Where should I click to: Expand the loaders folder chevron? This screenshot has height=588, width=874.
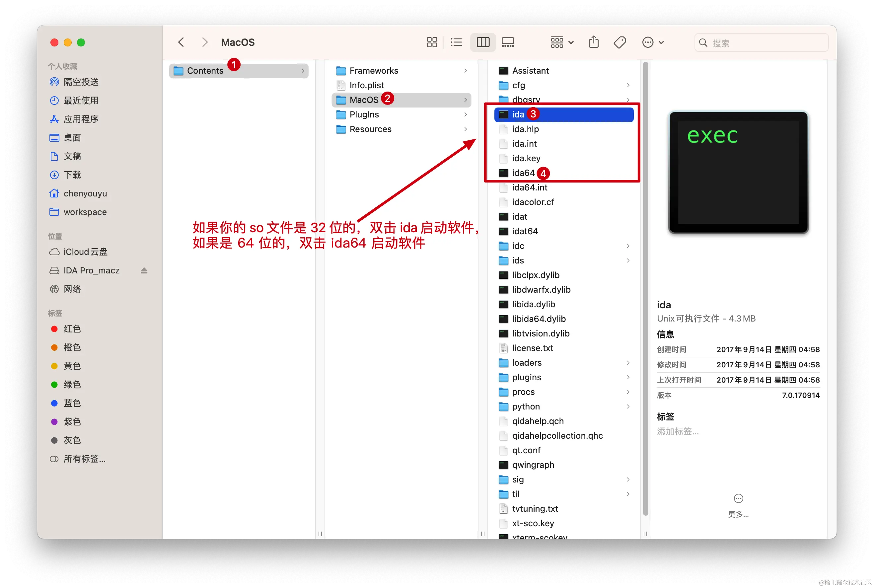click(x=628, y=363)
